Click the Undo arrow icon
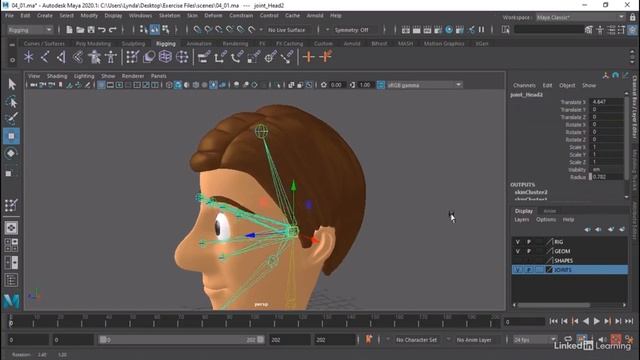 [102, 30]
